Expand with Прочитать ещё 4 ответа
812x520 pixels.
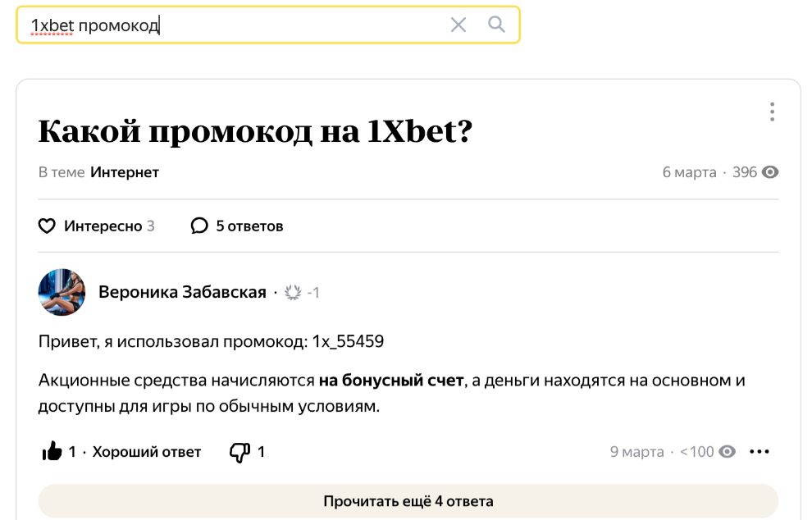pos(408,500)
